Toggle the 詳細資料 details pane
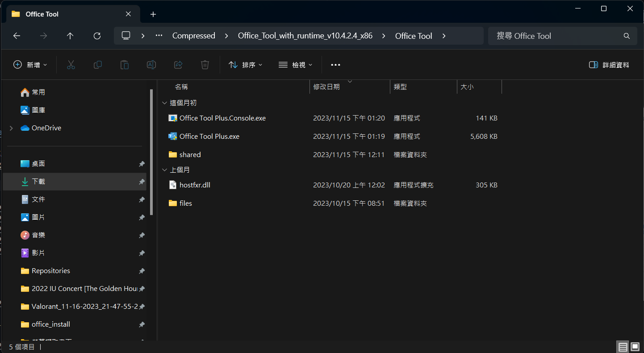The height and width of the screenshot is (353, 644). (x=609, y=65)
